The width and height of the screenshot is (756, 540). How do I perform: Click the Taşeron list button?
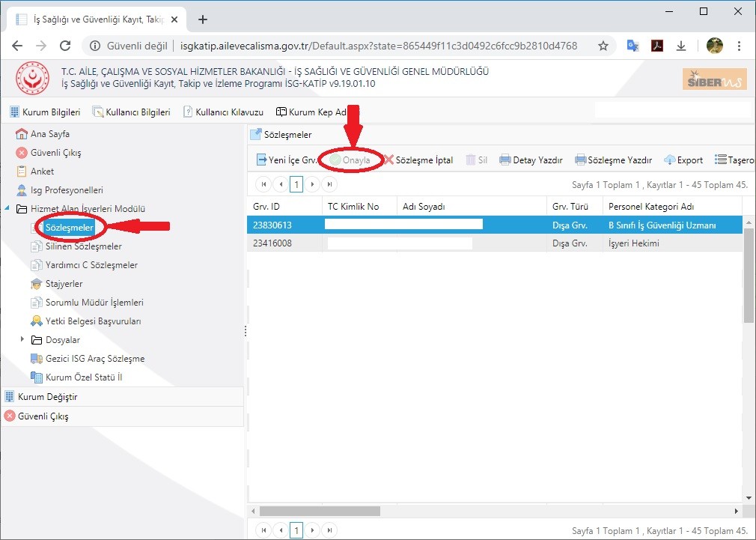coord(734,160)
